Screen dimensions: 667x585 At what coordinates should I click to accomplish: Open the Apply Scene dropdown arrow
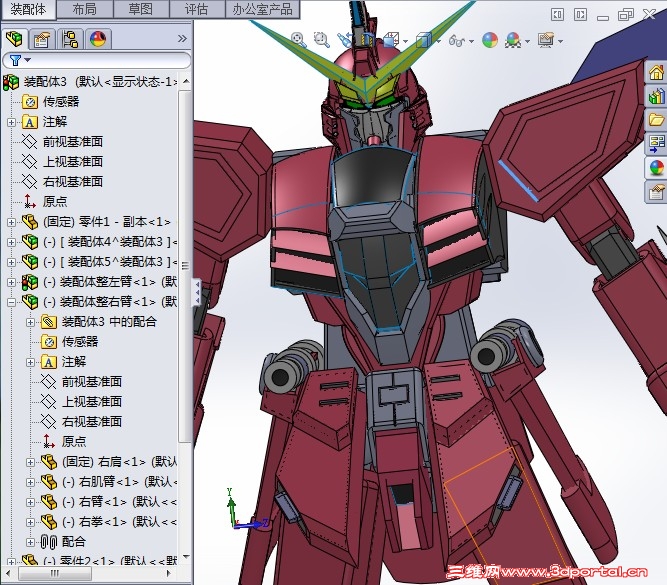coord(527,41)
